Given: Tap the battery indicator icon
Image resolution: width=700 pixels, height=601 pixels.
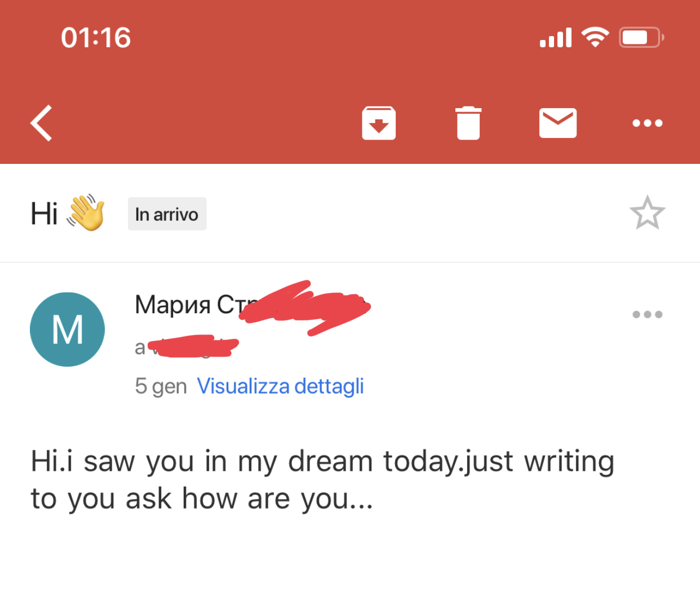Looking at the screenshot, I should tap(641, 37).
